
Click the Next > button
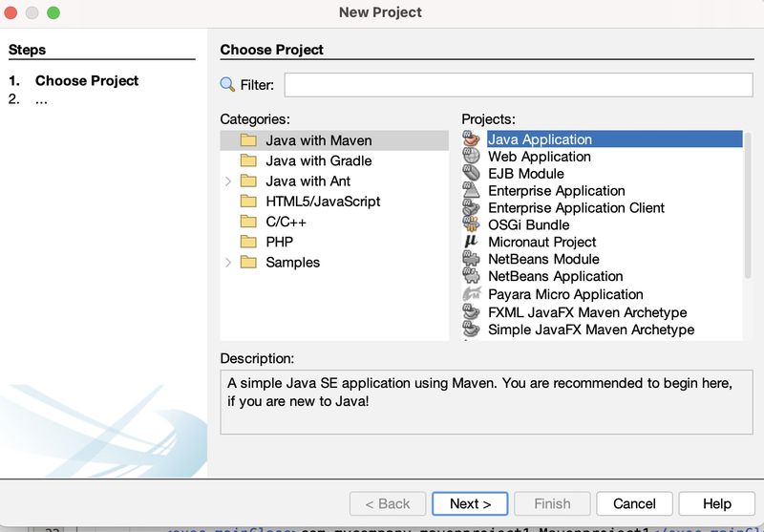click(470, 503)
